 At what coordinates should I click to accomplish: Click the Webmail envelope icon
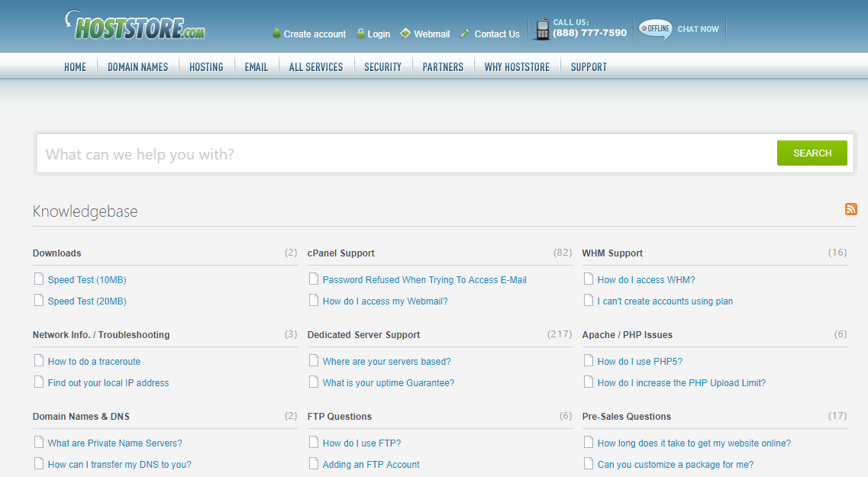pyautogui.click(x=405, y=34)
